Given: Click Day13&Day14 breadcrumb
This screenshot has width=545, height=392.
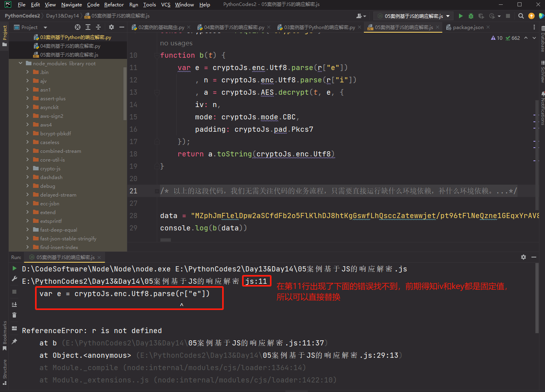Looking at the screenshot, I should 63,16.
